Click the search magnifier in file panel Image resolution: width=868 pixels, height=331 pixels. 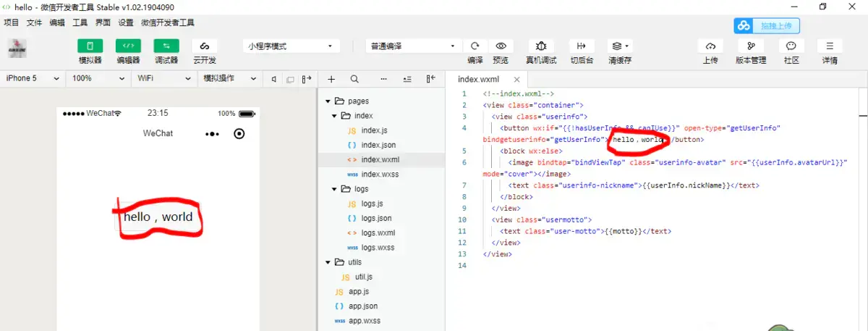click(x=354, y=79)
